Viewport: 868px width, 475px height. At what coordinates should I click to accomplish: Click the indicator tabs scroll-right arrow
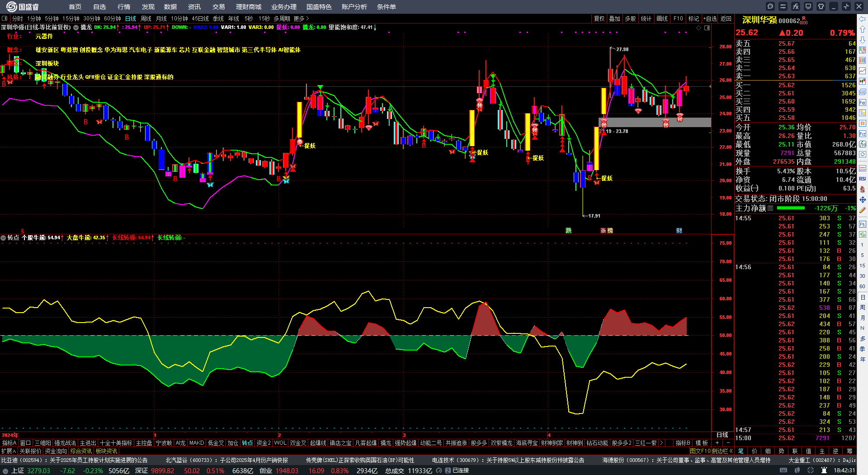coord(662,443)
